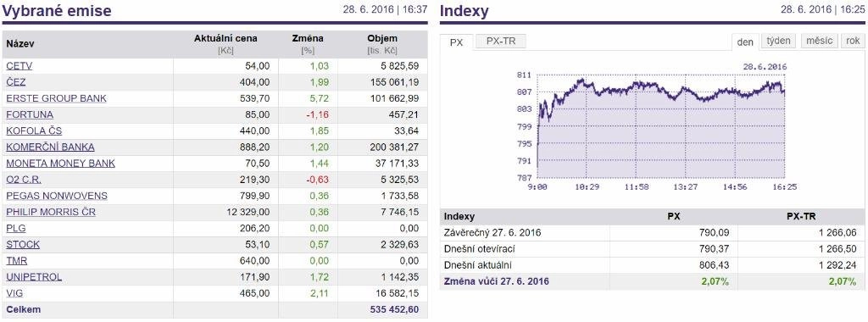
Task: Select the PX index tab
Action: coord(457,42)
